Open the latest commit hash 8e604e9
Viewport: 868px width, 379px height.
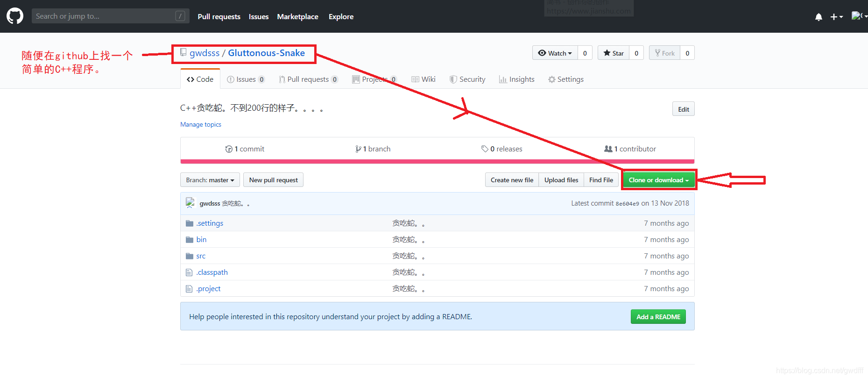click(x=627, y=204)
